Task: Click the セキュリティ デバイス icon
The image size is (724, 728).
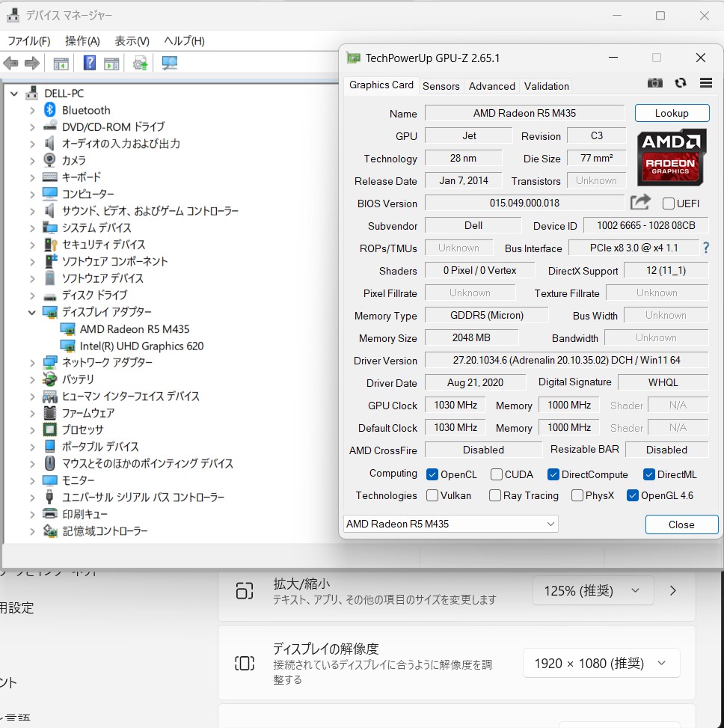Action: tap(50, 244)
